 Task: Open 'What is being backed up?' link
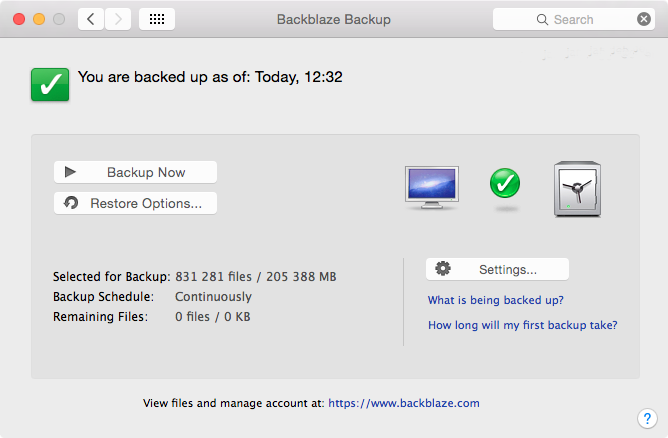[495, 300]
